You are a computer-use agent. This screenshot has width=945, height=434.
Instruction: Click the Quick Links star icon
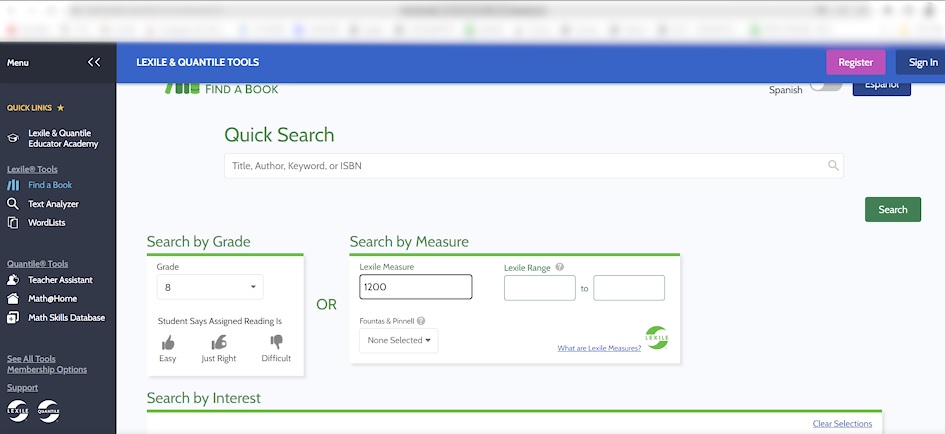coord(60,108)
